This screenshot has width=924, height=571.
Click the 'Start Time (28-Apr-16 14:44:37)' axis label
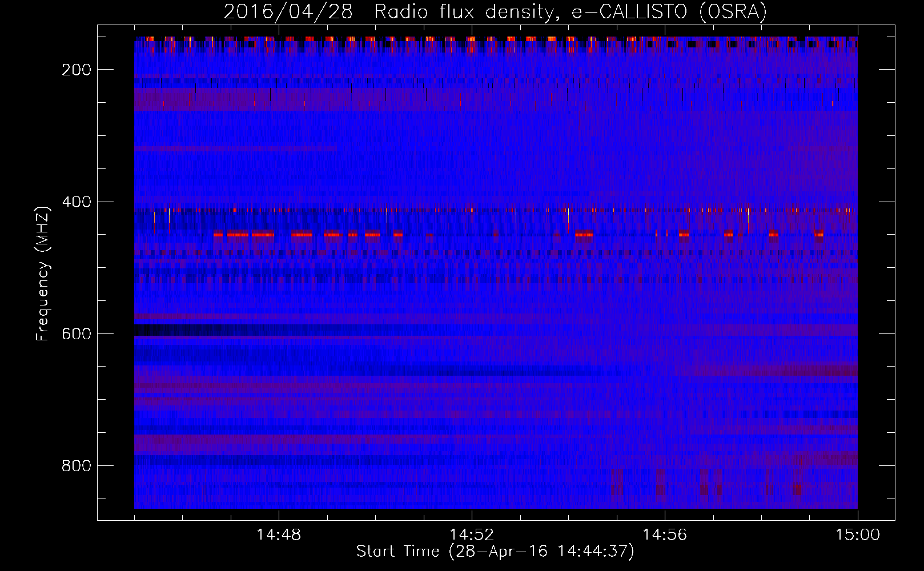[495, 552]
